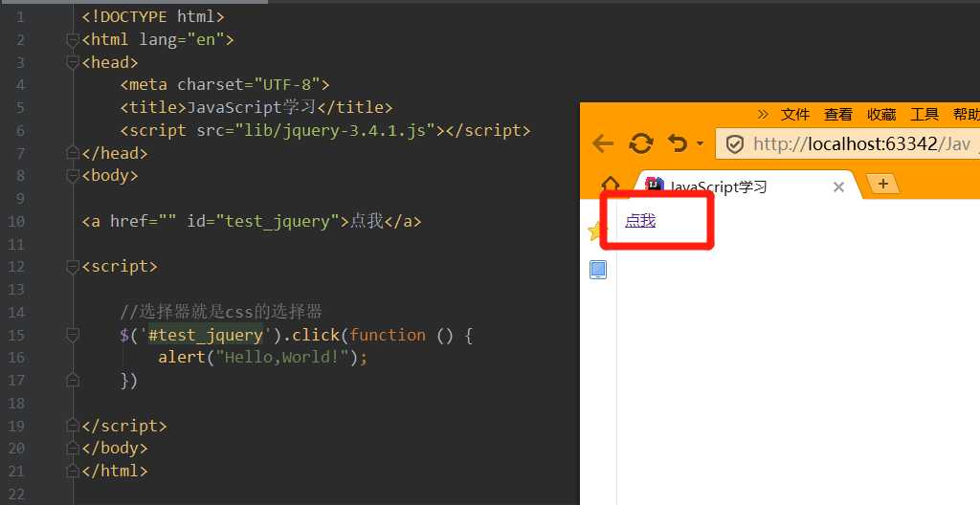Click the browser home icon
The width and height of the screenshot is (980, 505).
[x=610, y=185]
